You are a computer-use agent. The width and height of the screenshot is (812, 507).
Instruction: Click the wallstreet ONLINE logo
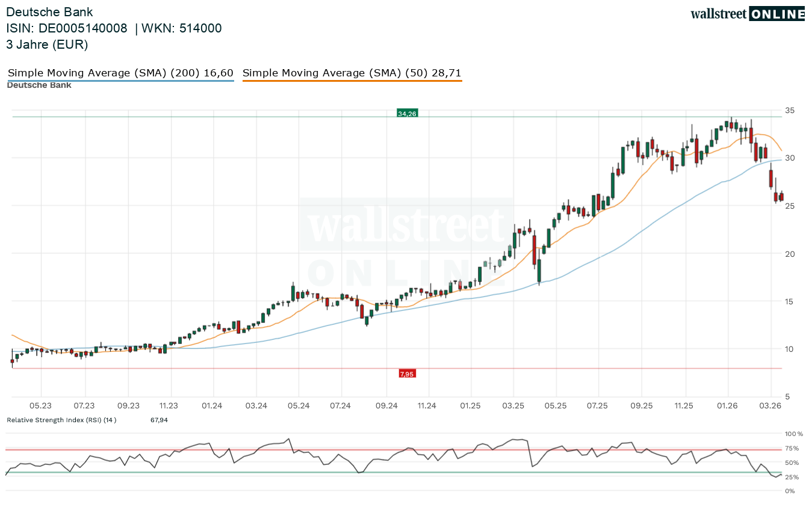pyautogui.click(x=747, y=14)
